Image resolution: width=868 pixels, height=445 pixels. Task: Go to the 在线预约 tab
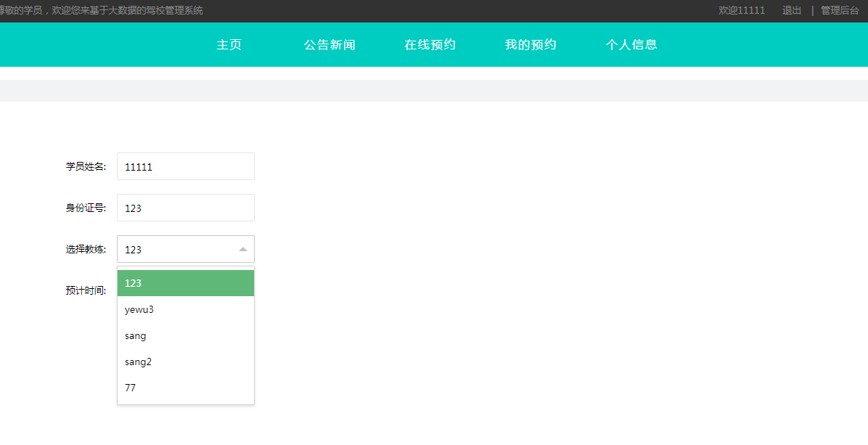[430, 45]
